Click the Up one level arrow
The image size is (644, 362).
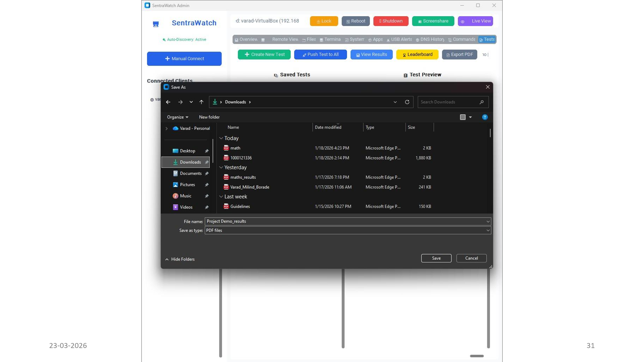pos(201,102)
